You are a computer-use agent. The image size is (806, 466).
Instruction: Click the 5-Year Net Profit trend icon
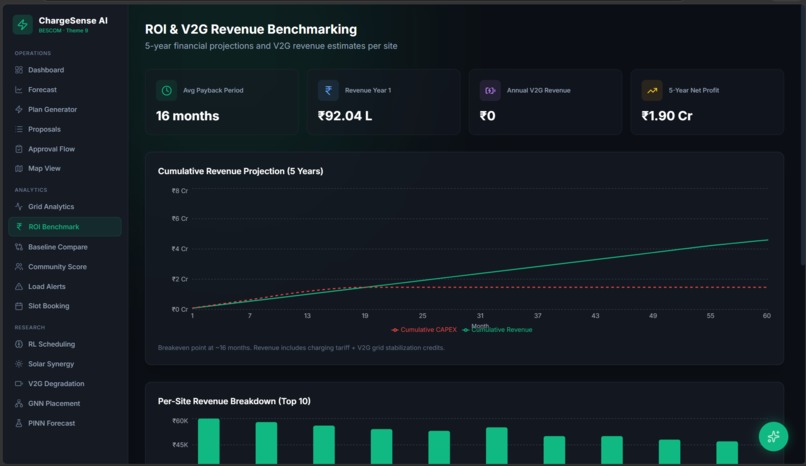coord(652,90)
